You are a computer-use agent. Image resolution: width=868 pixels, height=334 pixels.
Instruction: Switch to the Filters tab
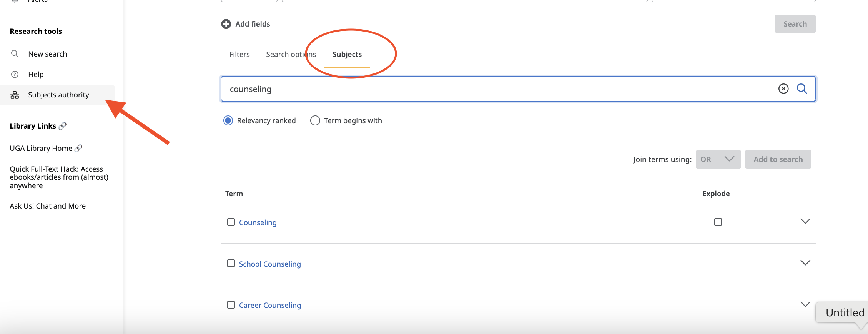239,55
